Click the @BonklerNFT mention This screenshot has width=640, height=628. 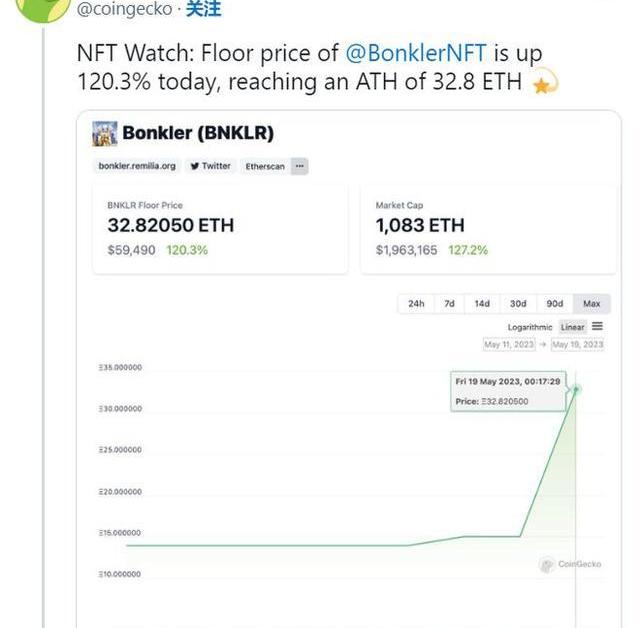(x=415, y=53)
